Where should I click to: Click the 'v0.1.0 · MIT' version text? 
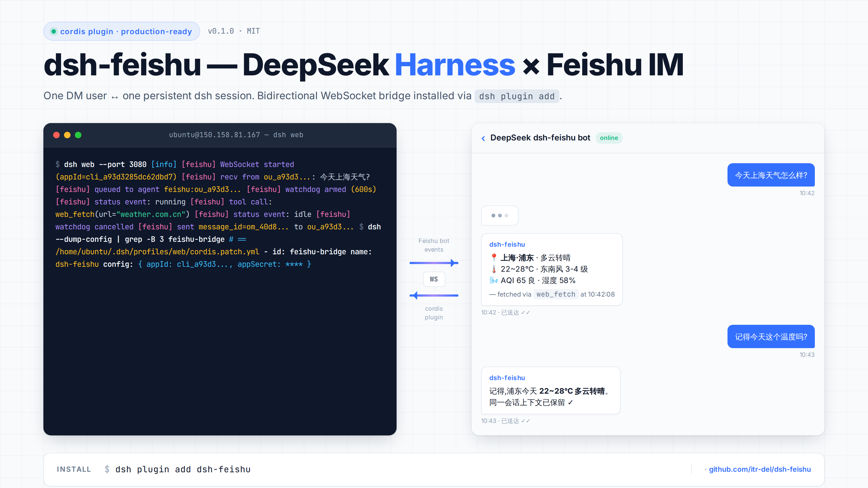234,31
